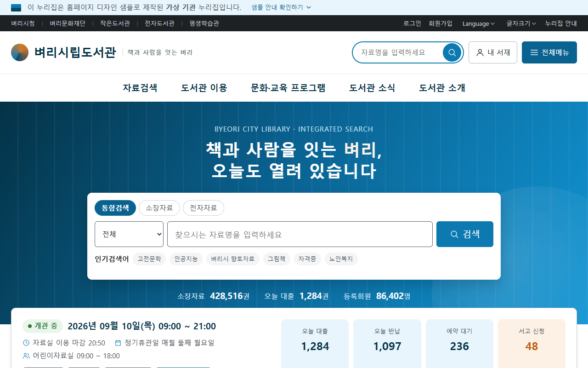Click the 개관 중 status badge
Image resolution: width=588 pixels, height=368 pixels.
[x=43, y=326]
